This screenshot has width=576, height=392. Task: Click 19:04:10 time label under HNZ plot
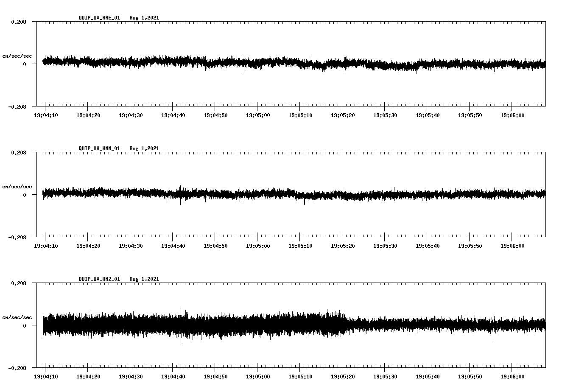click(x=46, y=376)
